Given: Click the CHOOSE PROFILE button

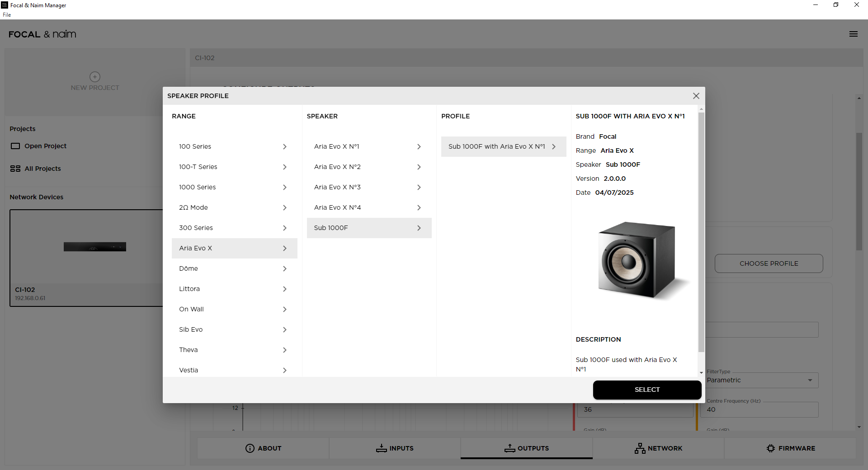Looking at the screenshot, I should pyautogui.click(x=769, y=263).
